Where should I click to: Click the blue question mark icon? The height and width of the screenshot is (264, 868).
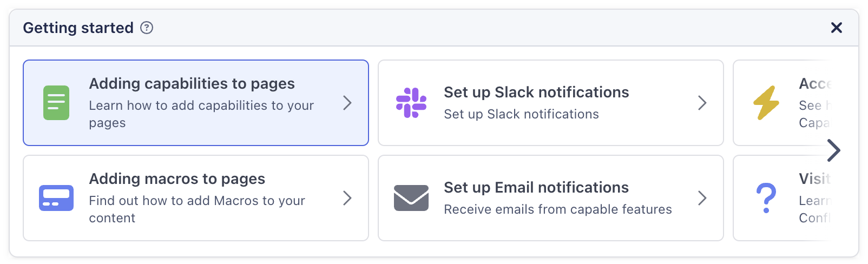click(766, 198)
